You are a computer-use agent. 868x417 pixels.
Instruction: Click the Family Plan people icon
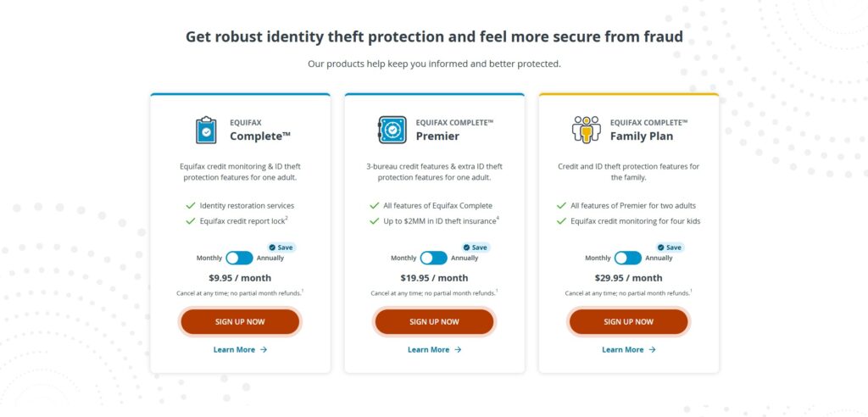click(x=586, y=130)
